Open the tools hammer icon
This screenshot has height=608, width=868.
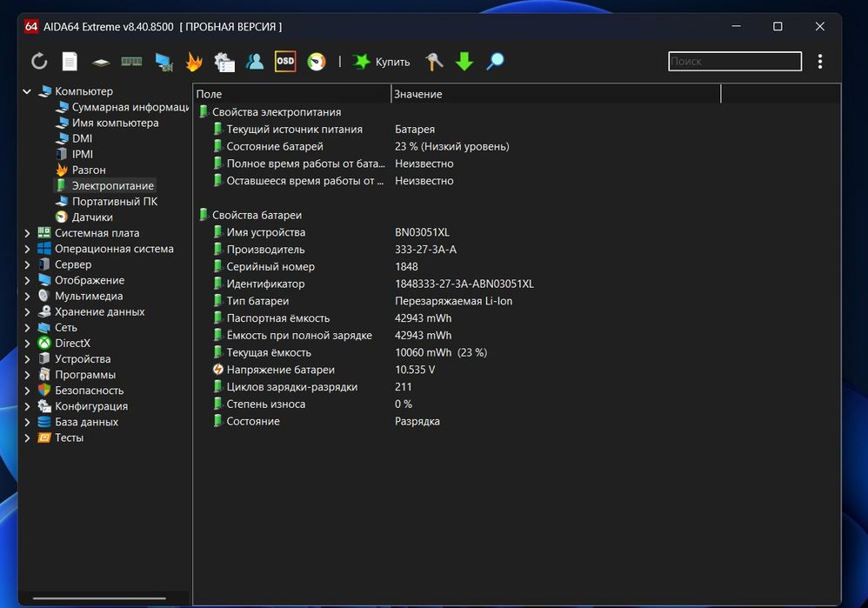pos(434,62)
